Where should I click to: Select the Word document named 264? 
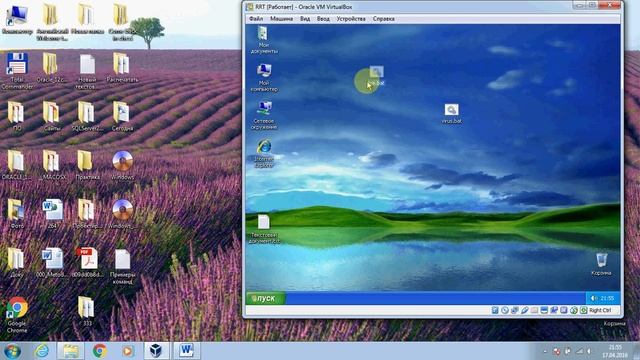(52, 214)
